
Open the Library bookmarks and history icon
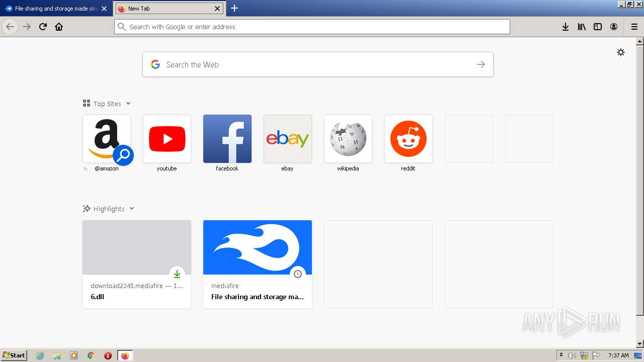point(582,27)
